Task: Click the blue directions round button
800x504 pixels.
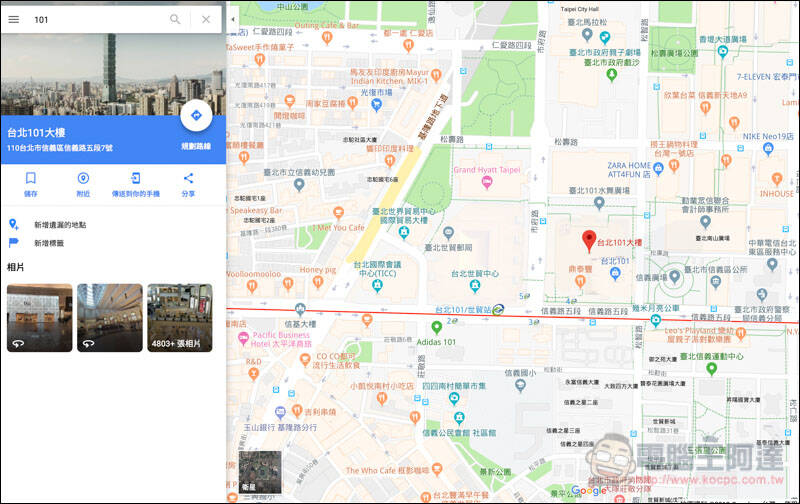Action: click(196, 116)
